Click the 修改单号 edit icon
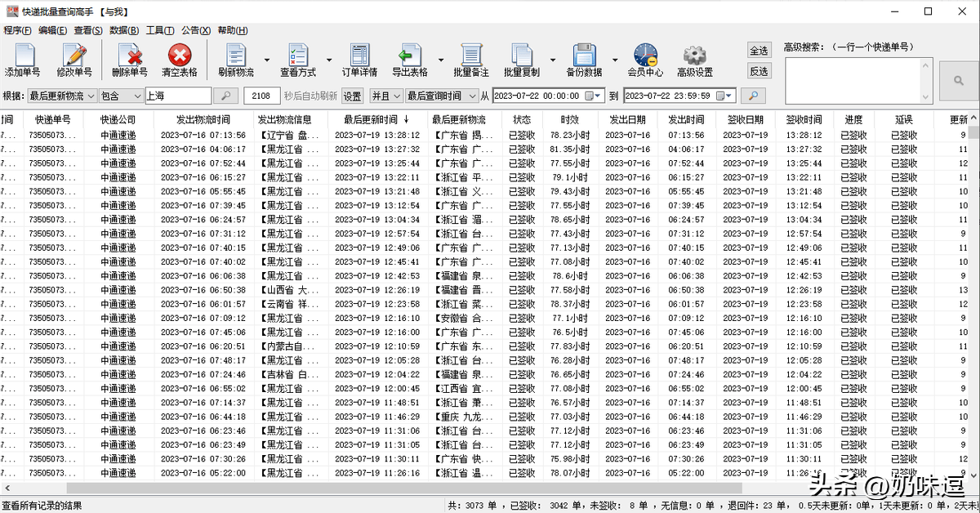Viewport: 980px width, 513px height. tap(74, 60)
